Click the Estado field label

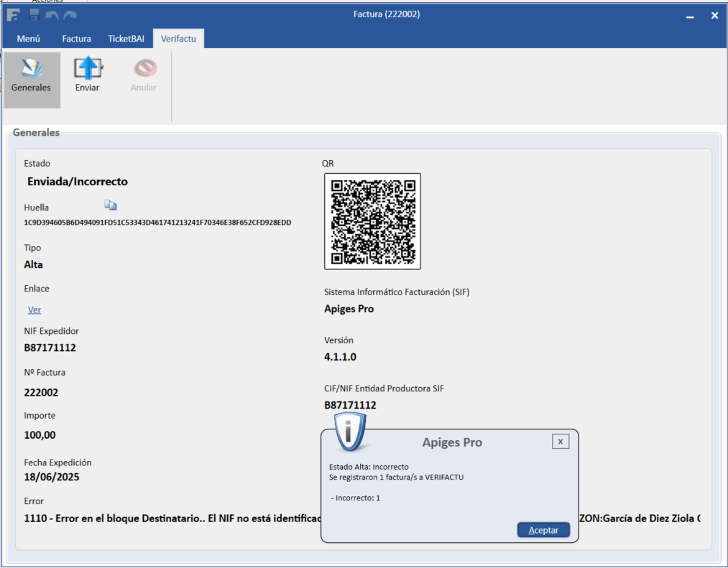coord(37,163)
